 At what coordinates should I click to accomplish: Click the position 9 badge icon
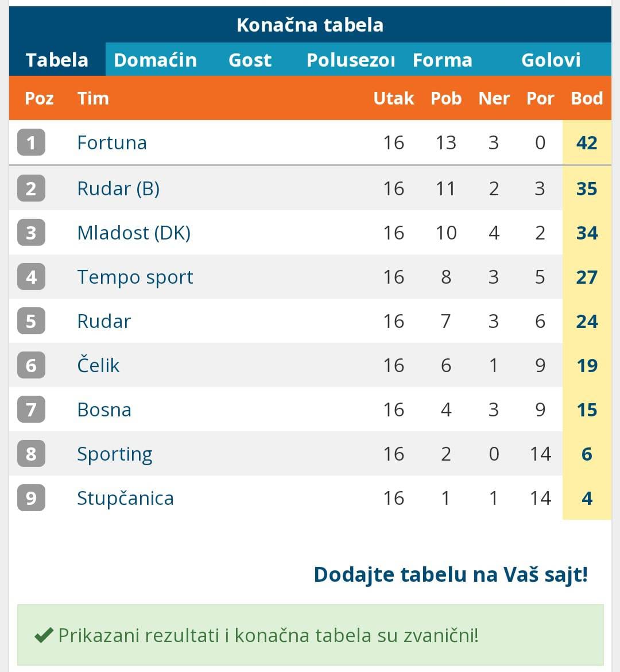(x=31, y=498)
